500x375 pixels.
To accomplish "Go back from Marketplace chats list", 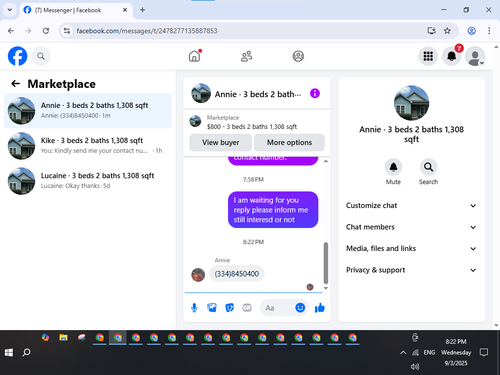I will pyautogui.click(x=15, y=84).
